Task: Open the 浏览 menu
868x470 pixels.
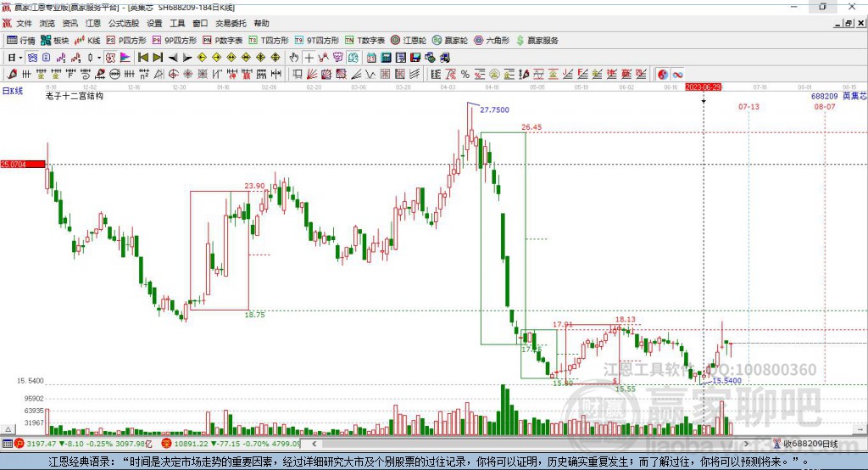Action: (x=47, y=23)
